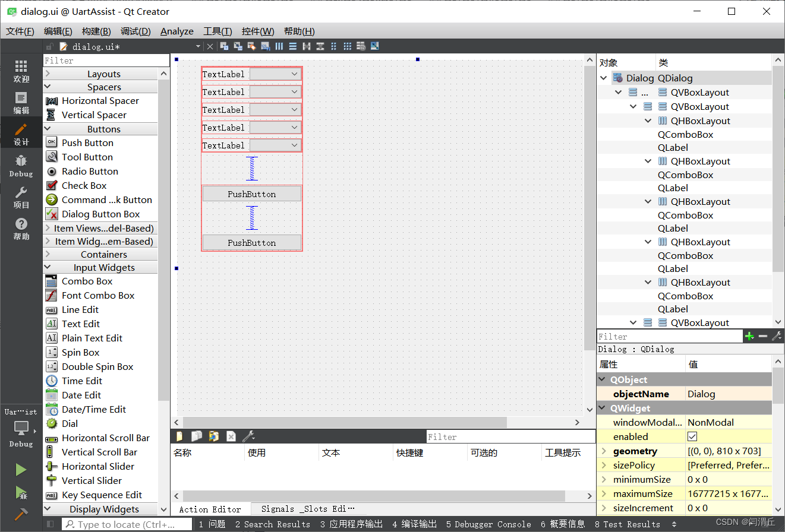Open the Debug mode in sidebar
The height and width of the screenshot is (532, 785).
(21, 166)
